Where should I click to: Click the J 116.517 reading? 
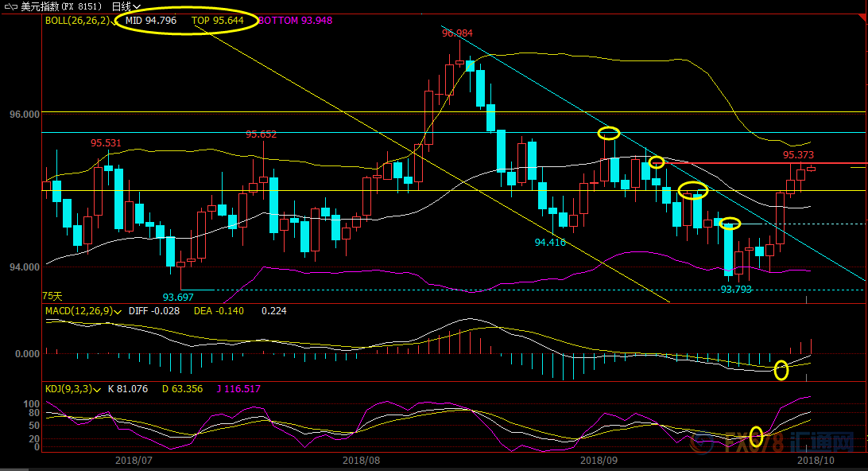click(238, 389)
